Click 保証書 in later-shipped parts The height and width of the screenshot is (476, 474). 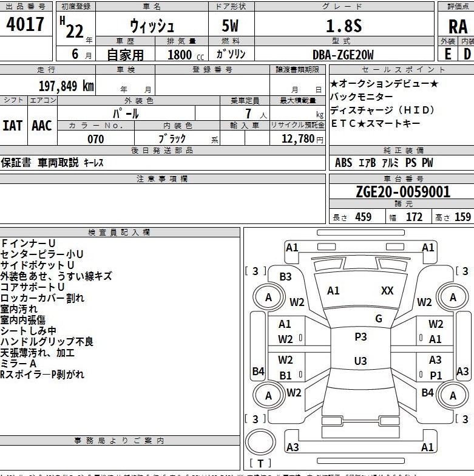click(x=16, y=163)
